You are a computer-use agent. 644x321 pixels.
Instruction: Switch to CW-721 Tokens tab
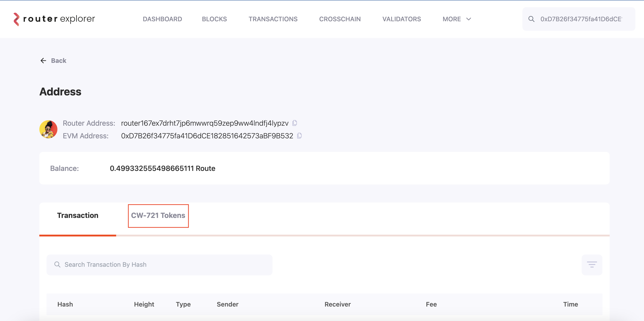pyautogui.click(x=158, y=215)
